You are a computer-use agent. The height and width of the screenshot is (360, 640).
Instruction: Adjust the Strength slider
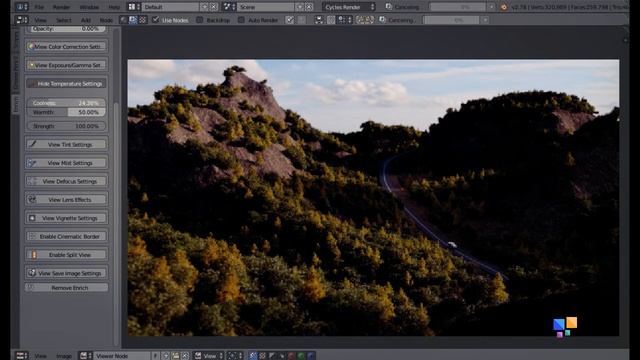(x=67, y=126)
